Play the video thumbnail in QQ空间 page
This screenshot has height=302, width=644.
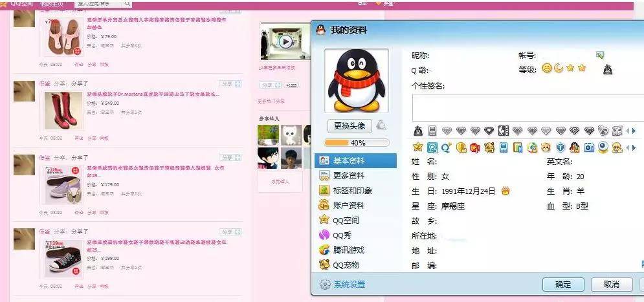click(285, 41)
